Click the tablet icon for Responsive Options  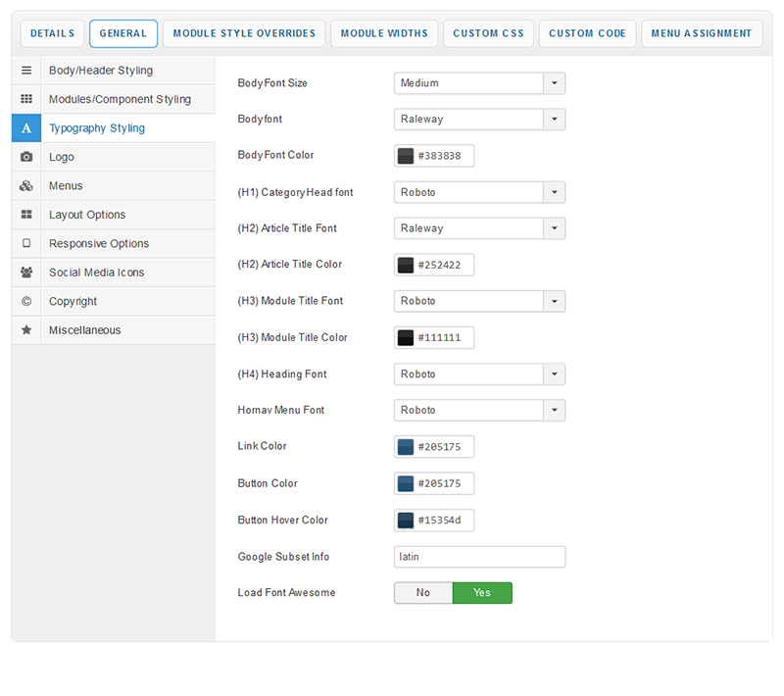pyautogui.click(x=26, y=243)
